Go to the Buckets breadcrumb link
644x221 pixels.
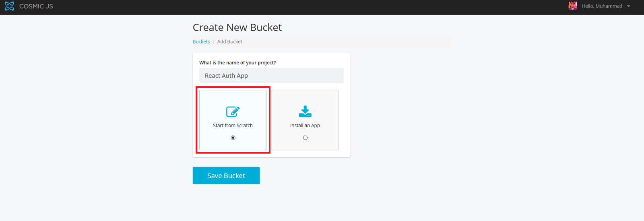point(201,42)
